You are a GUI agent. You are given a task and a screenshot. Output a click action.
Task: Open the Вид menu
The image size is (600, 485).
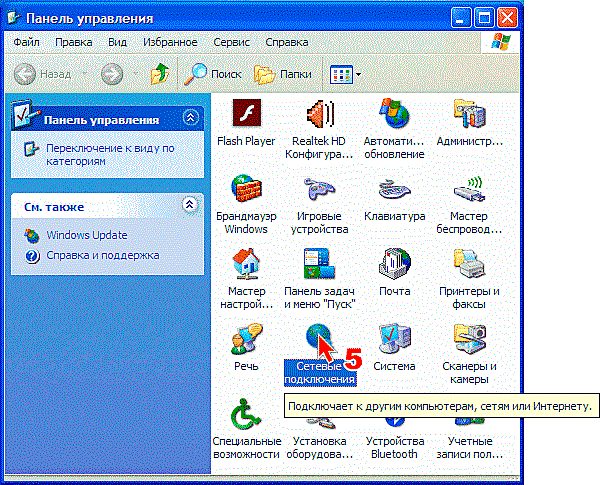(117, 42)
